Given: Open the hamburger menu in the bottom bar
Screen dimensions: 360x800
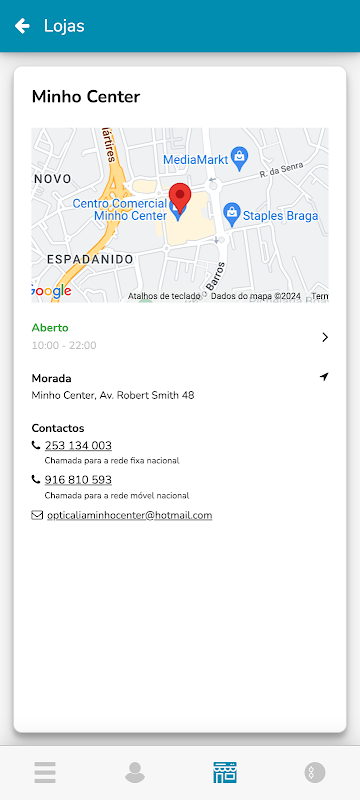Looking at the screenshot, I should point(45,772).
